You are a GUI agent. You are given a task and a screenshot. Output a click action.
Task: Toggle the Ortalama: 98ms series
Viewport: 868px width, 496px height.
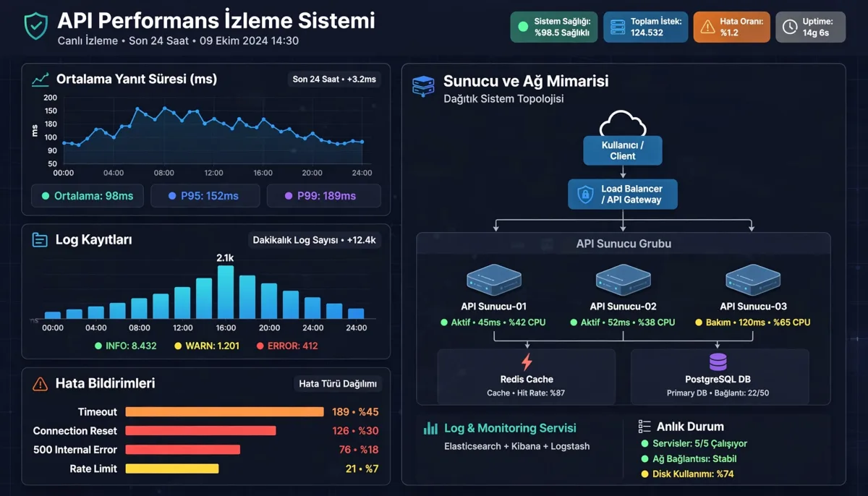[x=88, y=196]
